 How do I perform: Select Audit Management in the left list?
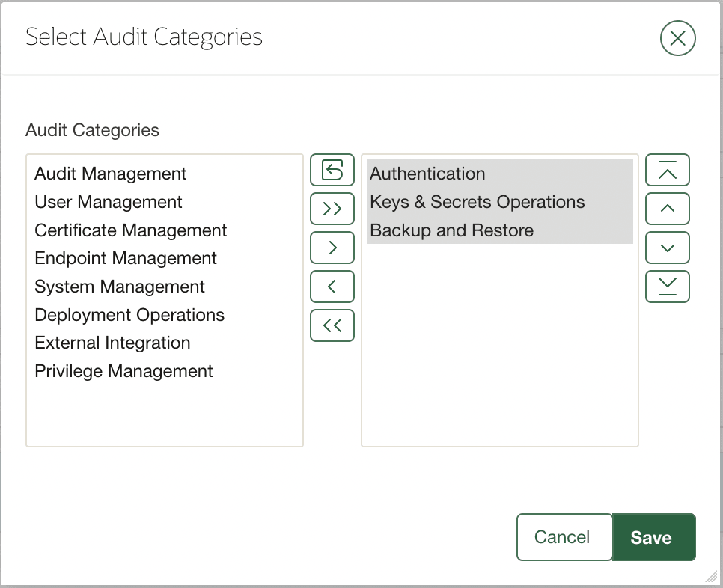pyautogui.click(x=110, y=174)
